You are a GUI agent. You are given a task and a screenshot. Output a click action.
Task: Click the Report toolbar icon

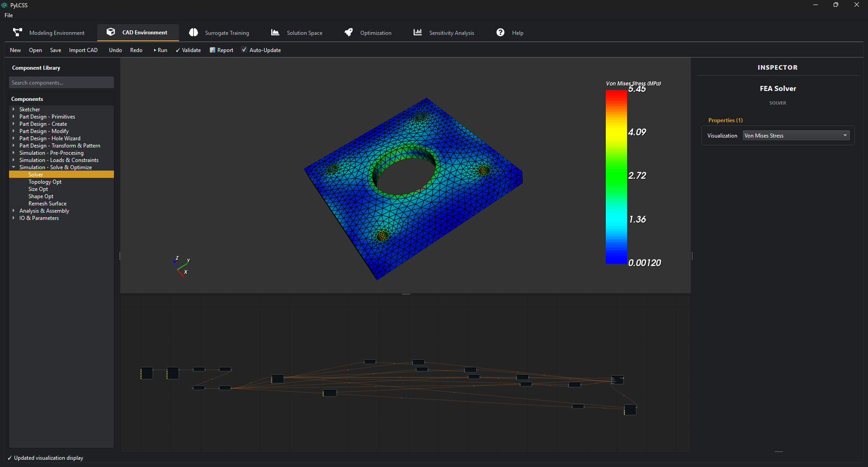pos(212,50)
